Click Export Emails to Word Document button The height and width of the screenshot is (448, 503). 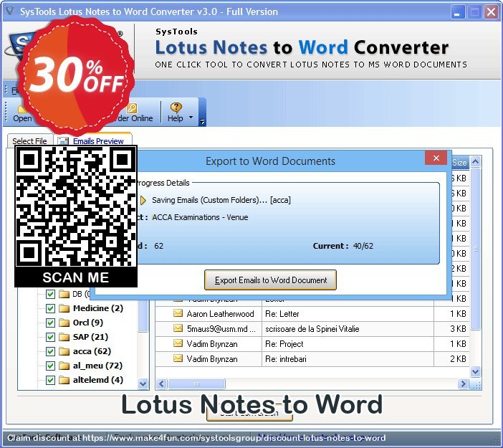click(270, 280)
